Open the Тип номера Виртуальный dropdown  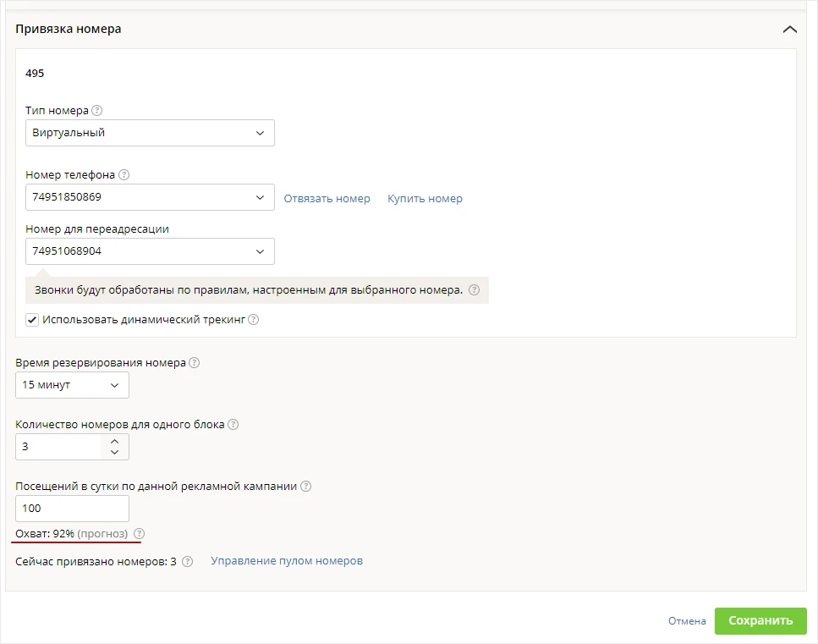point(150,133)
